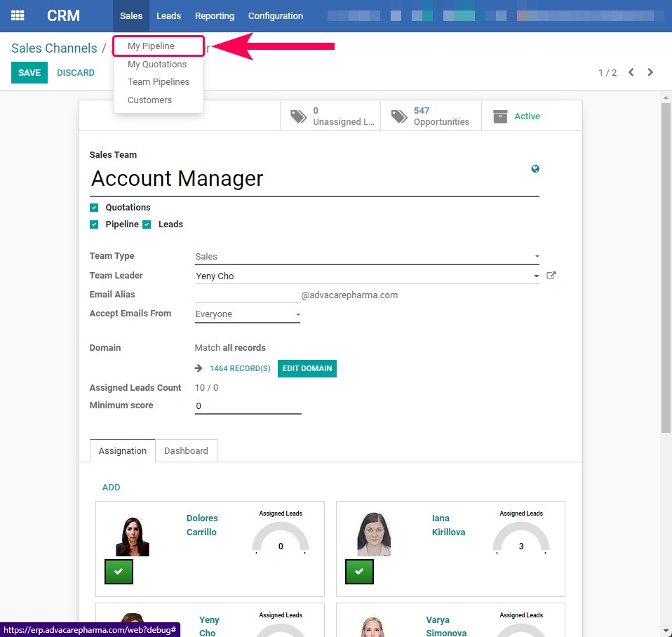Open Varya Simonova's profile link
The image size is (672, 637).
pyautogui.click(x=446, y=626)
